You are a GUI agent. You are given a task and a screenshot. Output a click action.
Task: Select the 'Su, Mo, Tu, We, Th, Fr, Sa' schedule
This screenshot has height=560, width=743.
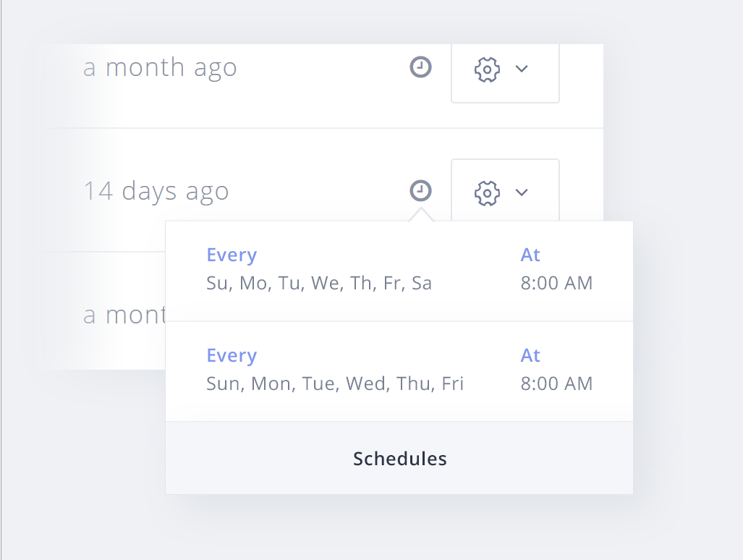pyautogui.click(x=318, y=283)
